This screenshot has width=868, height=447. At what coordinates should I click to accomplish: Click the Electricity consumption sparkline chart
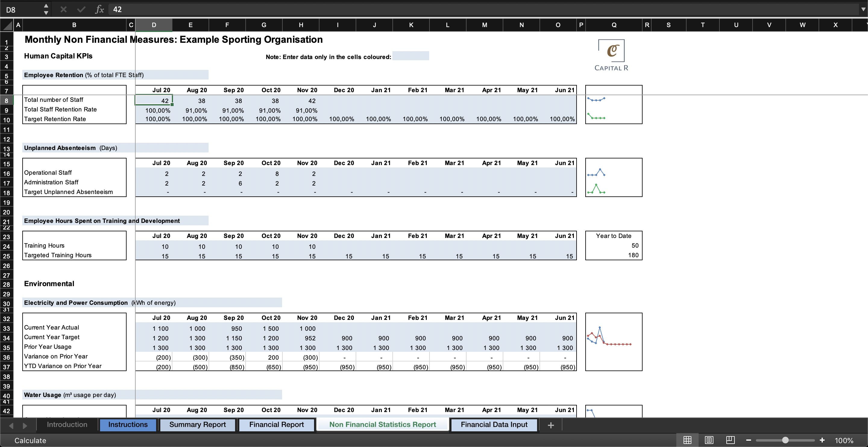pyautogui.click(x=614, y=342)
